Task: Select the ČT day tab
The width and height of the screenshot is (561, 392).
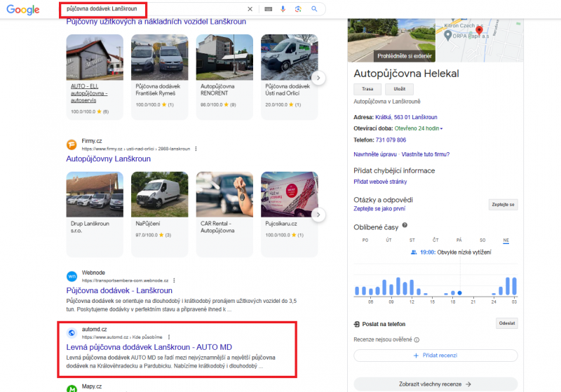Action: [435, 241]
